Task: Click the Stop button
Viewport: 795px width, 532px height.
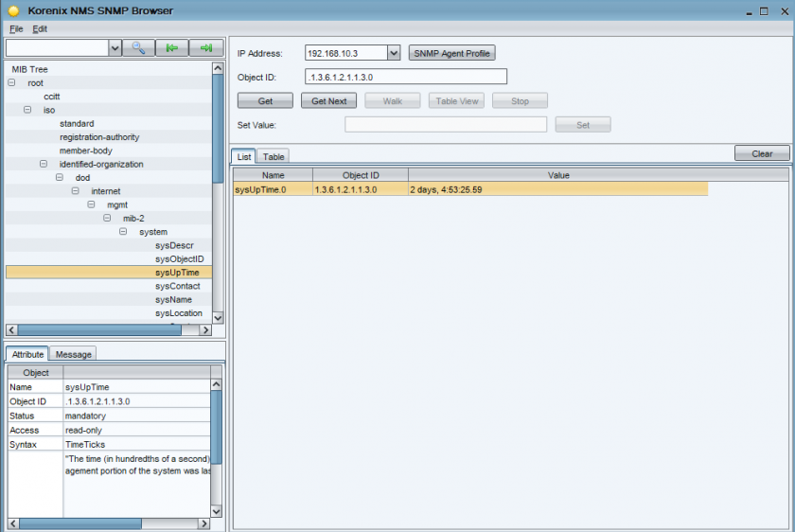Action: point(520,101)
